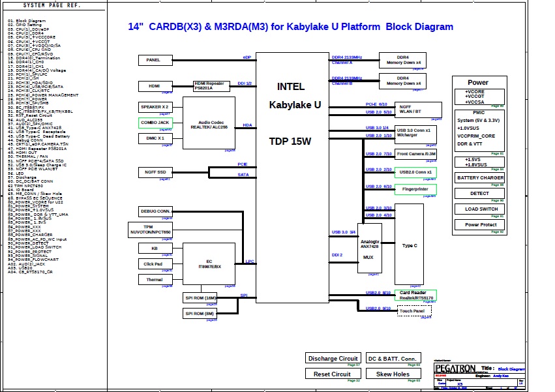Click the Card Reader Realtek/RTS5170 block
This screenshot has width=555, height=392.
(x=415, y=295)
